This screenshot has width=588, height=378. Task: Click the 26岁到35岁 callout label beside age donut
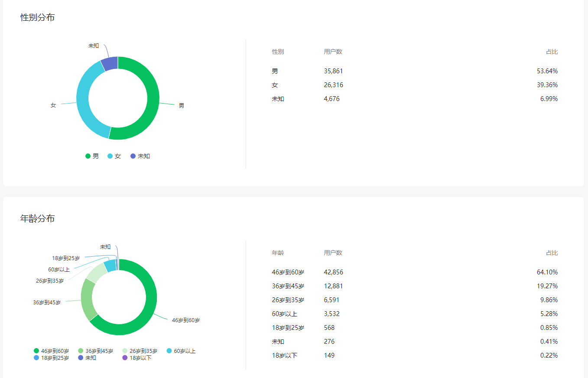50,280
